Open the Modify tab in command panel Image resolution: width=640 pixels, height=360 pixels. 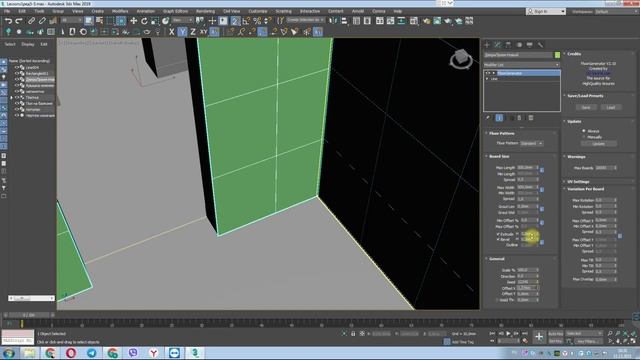point(498,44)
